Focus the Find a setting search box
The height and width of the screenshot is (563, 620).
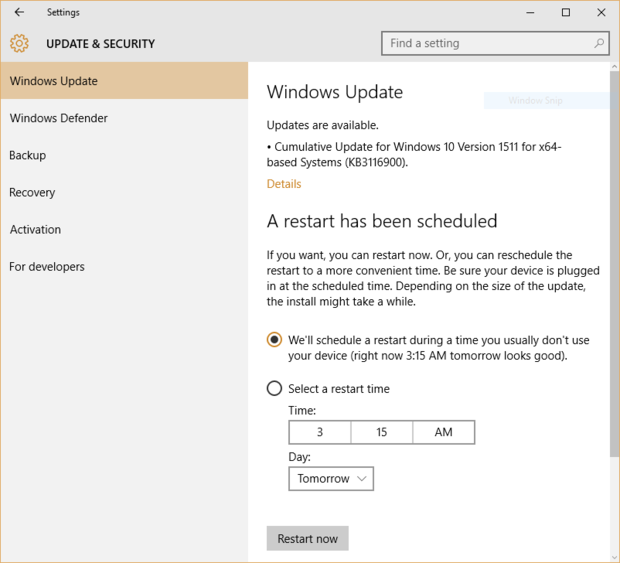coord(495,43)
